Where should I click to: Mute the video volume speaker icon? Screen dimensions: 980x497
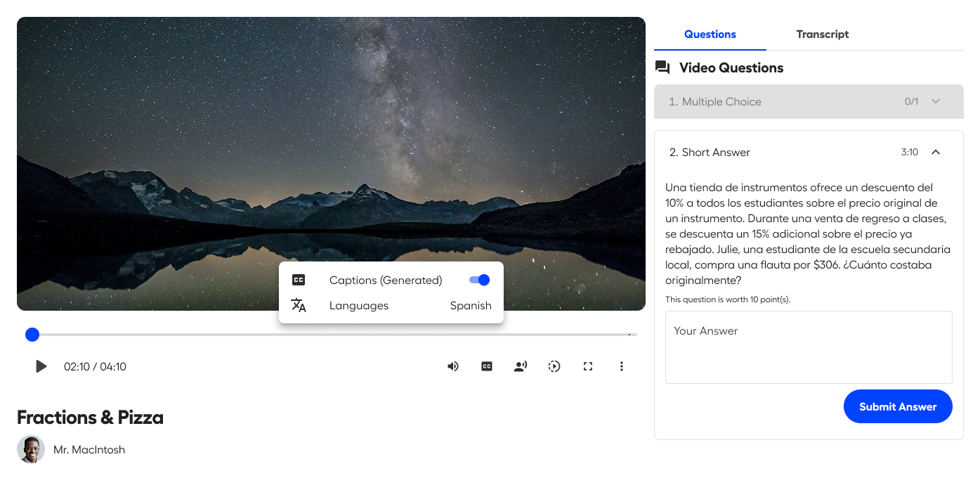point(453,366)
